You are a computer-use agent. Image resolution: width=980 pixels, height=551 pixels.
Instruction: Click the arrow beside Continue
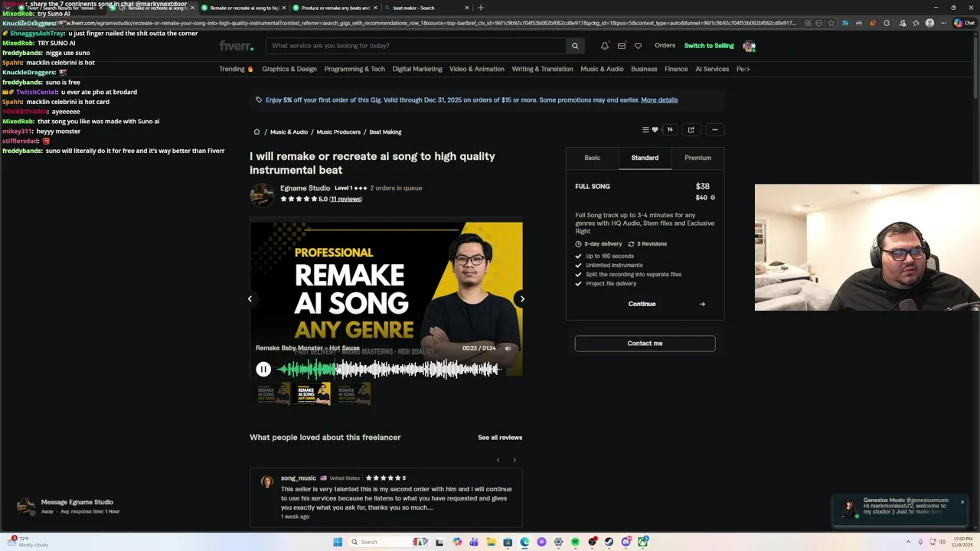[x=702, y=304]
